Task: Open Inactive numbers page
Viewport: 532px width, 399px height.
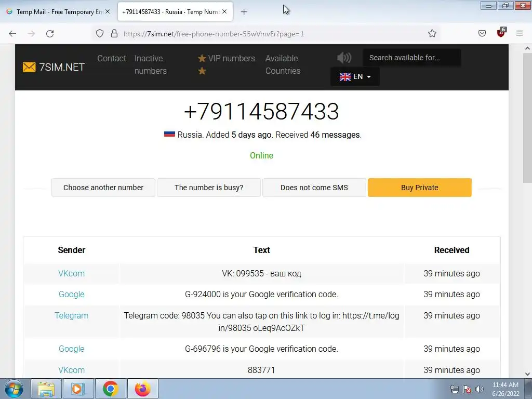Action: click(150, 64)
